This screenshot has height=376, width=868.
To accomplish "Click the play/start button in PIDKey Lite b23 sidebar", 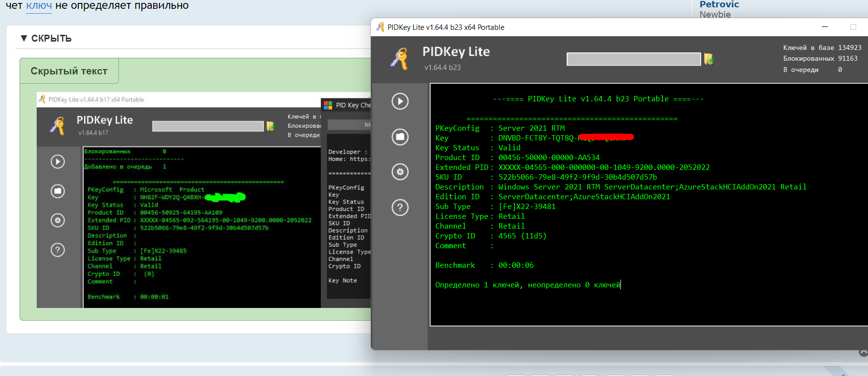I will [400, 101].
